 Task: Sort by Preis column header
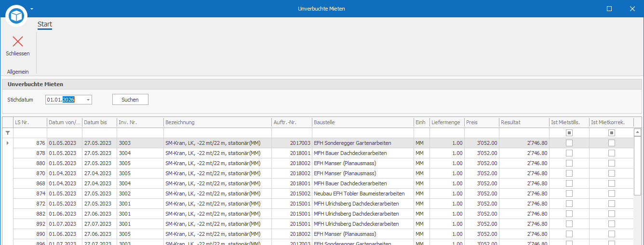[x=482, y=122]
